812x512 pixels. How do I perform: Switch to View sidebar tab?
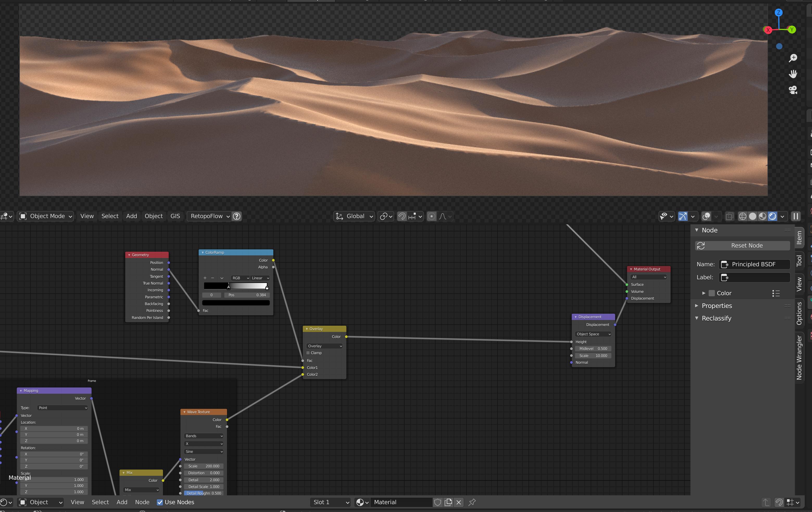tap(799, 284)
